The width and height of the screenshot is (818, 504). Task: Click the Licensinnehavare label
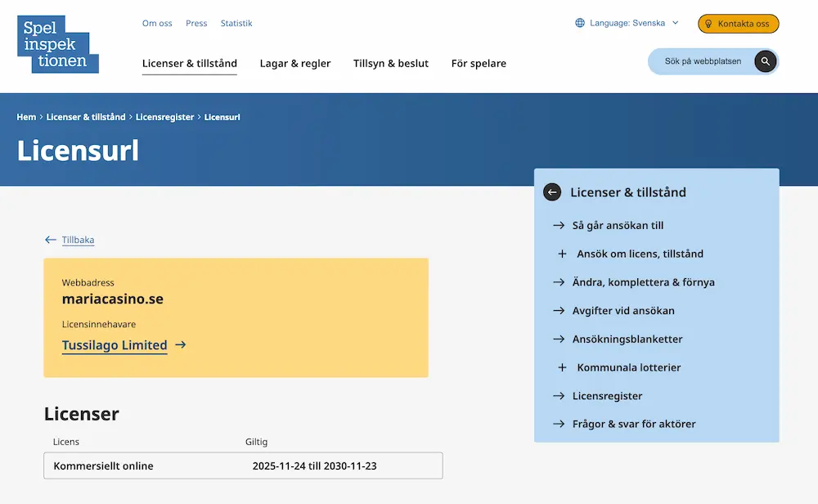[99, 324]
